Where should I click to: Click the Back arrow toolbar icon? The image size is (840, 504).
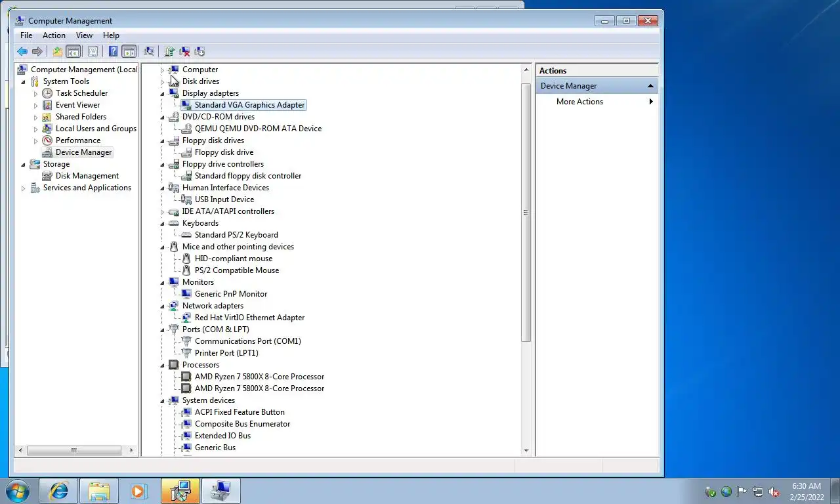(22, 51)
